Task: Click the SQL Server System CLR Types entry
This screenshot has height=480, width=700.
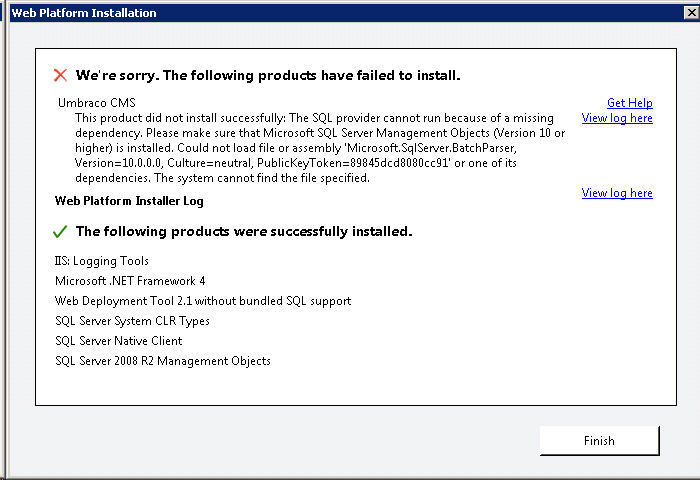Action: [x=132, y=321]
